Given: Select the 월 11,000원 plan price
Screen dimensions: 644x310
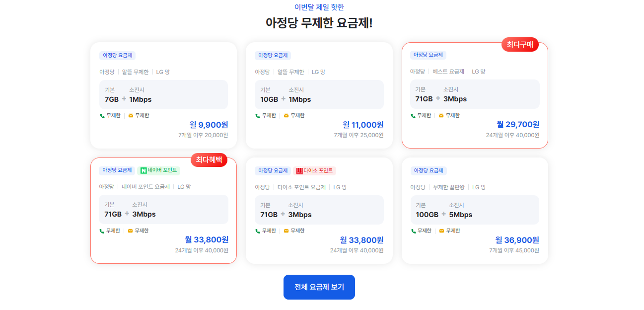Looking at the screenshot, I should click(x=363, y=125).
